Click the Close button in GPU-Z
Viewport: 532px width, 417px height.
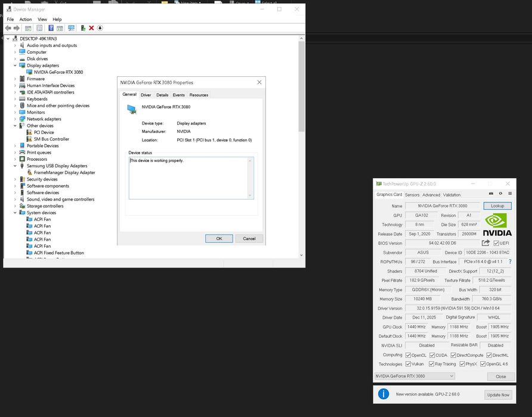501,376
